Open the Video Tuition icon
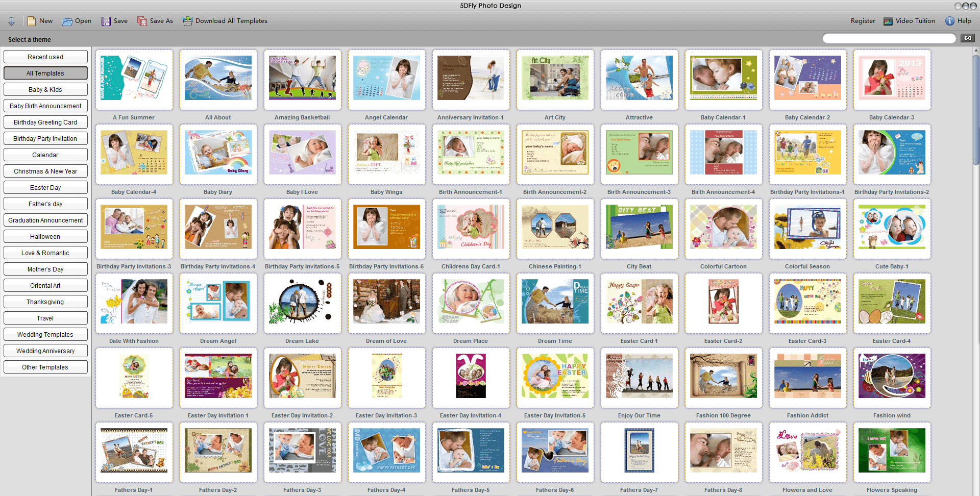 click(888, 21)
